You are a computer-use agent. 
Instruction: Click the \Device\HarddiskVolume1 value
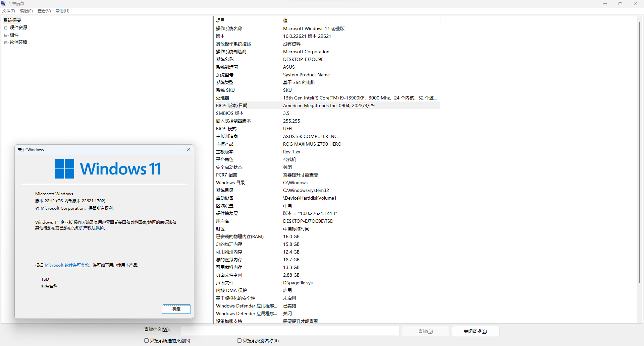[x=310, y=198]
